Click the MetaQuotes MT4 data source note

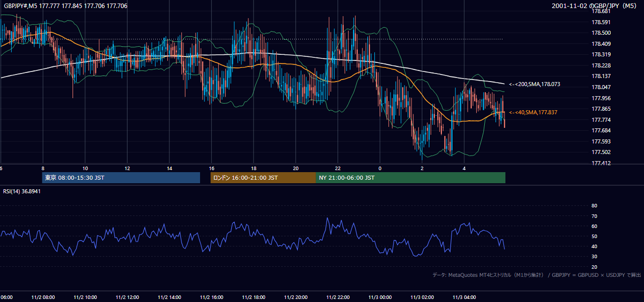click(x=537, y=275)
